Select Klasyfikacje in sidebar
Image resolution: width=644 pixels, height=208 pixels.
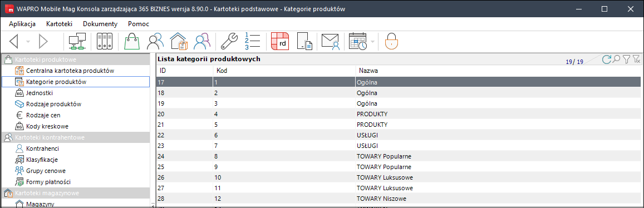pos(42,159)
